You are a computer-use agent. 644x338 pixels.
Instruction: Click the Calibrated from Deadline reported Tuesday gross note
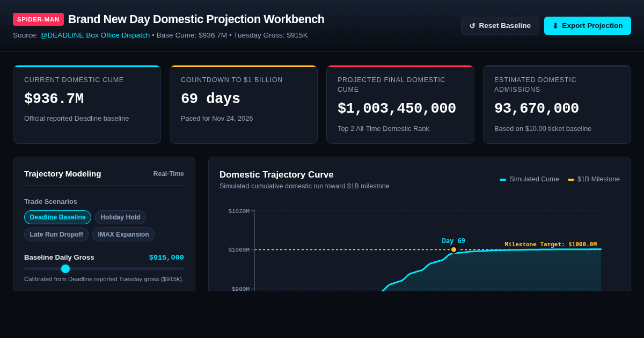pos(104,279)
